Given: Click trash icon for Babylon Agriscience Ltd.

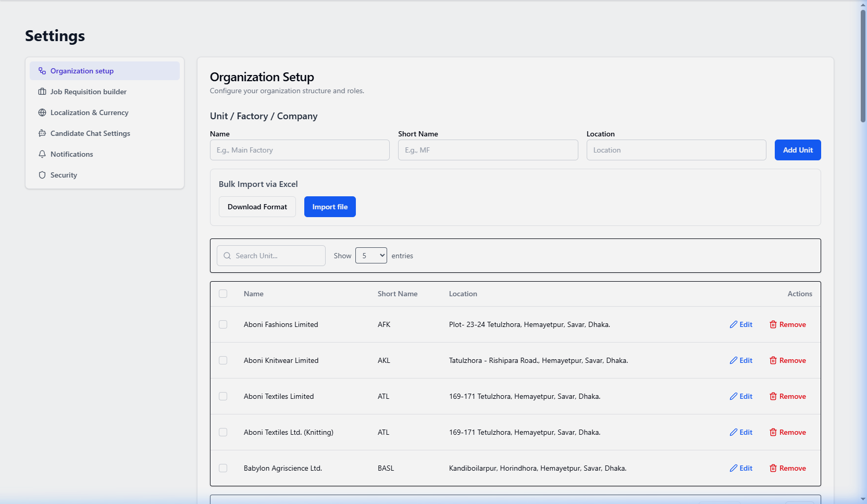Looking at the screenshot, I should 773,468.
